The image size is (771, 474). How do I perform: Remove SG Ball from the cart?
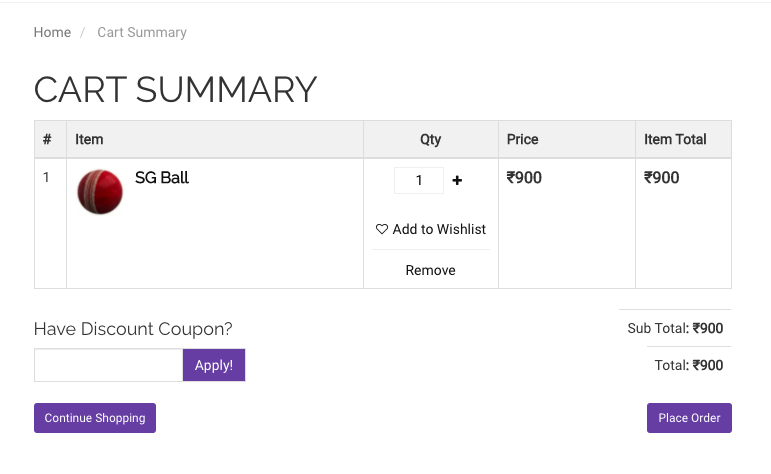[430, 270]
